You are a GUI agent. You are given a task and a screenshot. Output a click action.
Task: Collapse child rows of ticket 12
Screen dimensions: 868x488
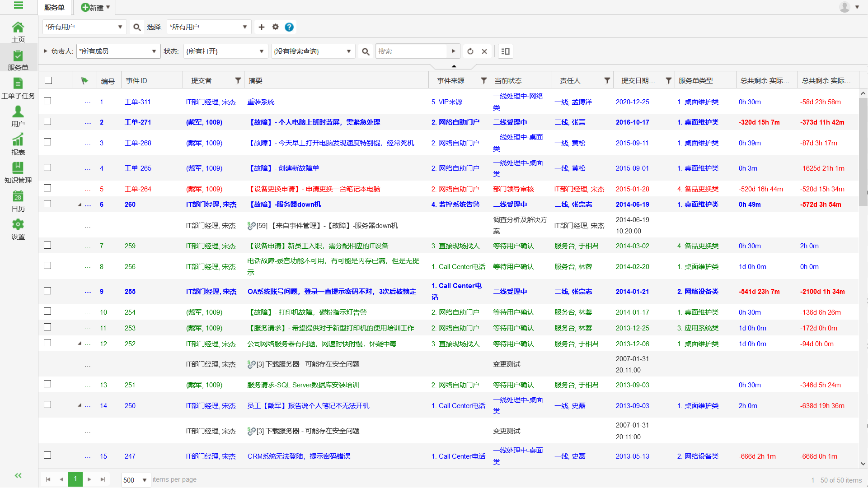80,344
